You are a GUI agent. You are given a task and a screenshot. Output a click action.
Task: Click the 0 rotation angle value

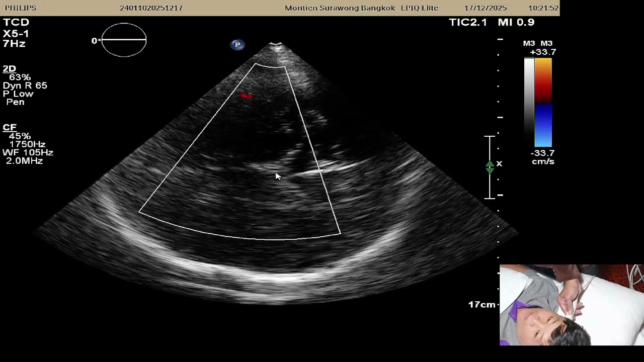click(94, 41)
